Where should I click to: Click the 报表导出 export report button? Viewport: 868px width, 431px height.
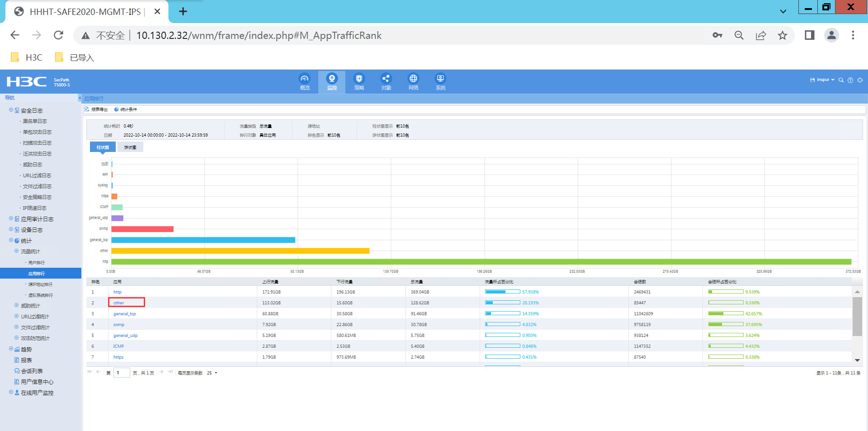[96, 109]
